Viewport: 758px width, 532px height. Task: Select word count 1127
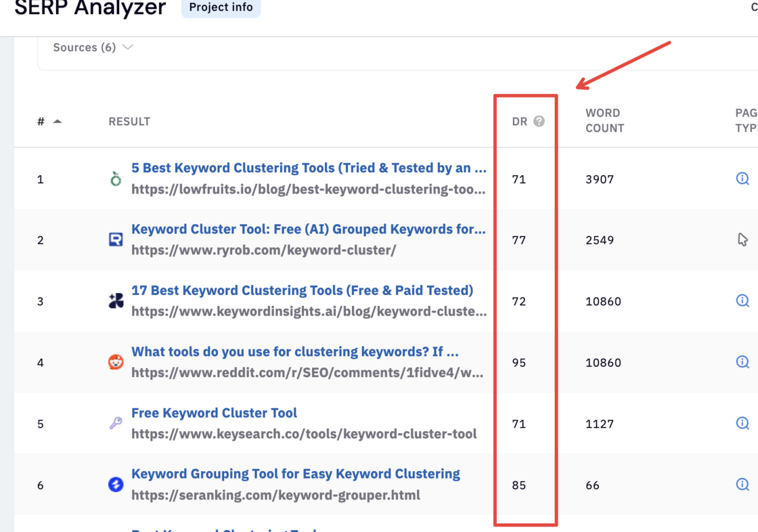click(600, 424)
